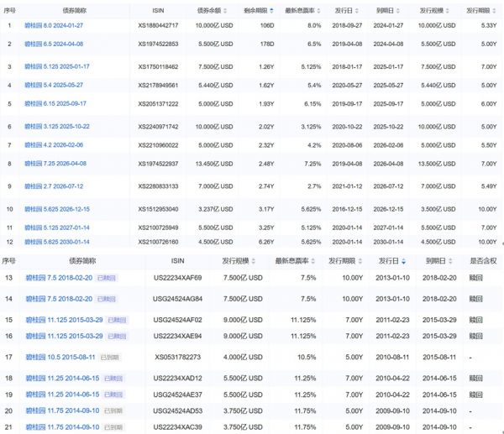Open bond 碧桂园 5.4 2025-05-27
504x434 pixels.
tap(54, 85)
